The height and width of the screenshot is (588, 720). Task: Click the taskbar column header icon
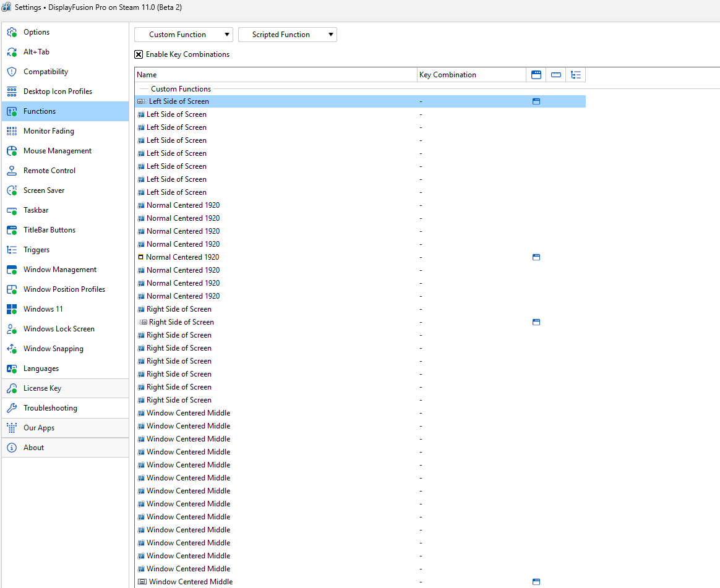pos(555,75)
